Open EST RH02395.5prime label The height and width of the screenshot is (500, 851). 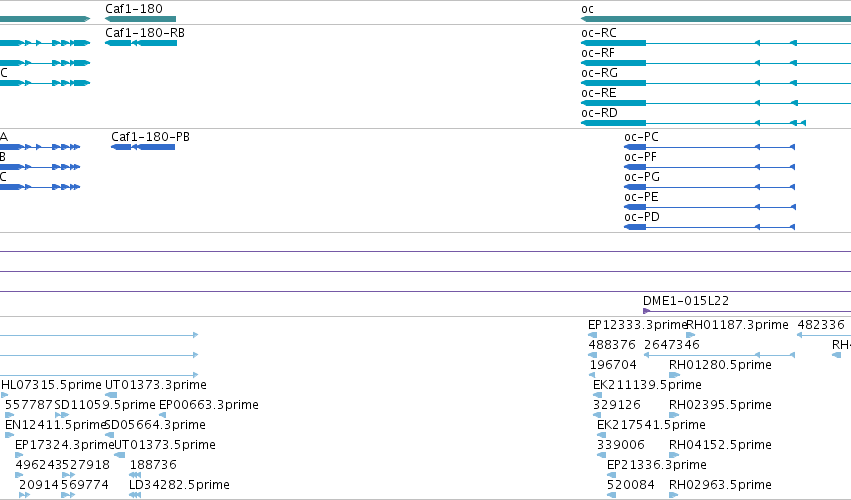click(x=720, y=405)
